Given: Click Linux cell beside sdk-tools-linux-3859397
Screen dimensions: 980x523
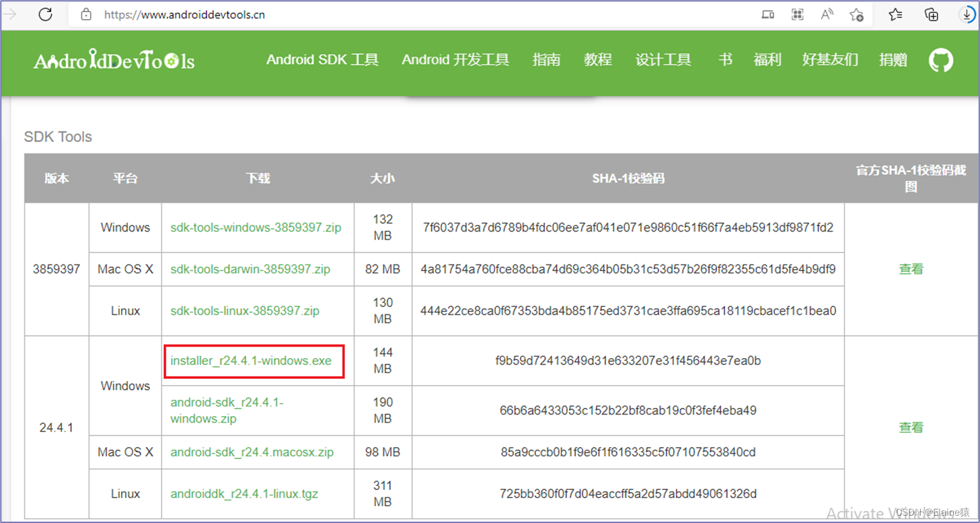Looking at the screenshot, I should (x=125, y=311).
